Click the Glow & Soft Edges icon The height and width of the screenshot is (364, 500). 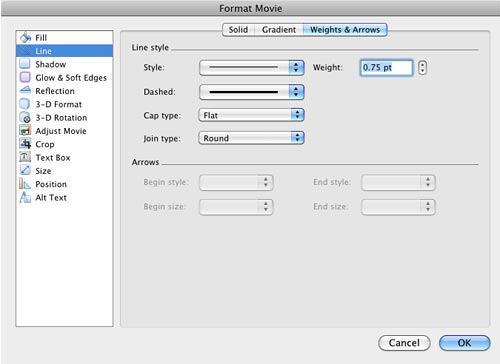pyautogui.click(x=25, y=77)
